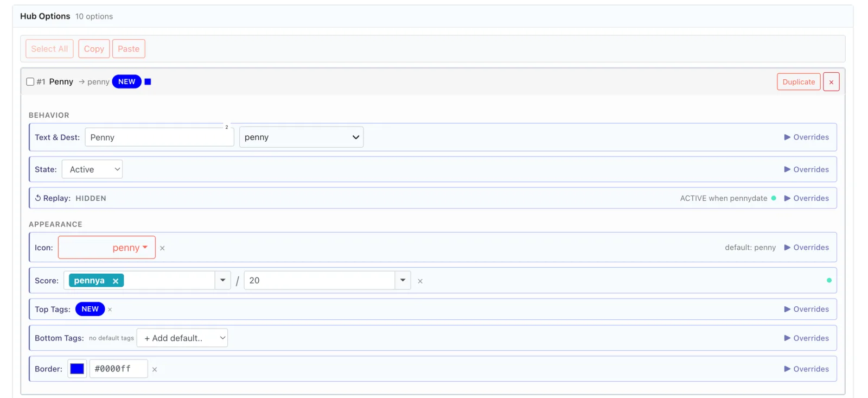Viewport: 868px width, 398px height.
Task: Expand Overrides for Replay row
Action: (x=806, y=198)
